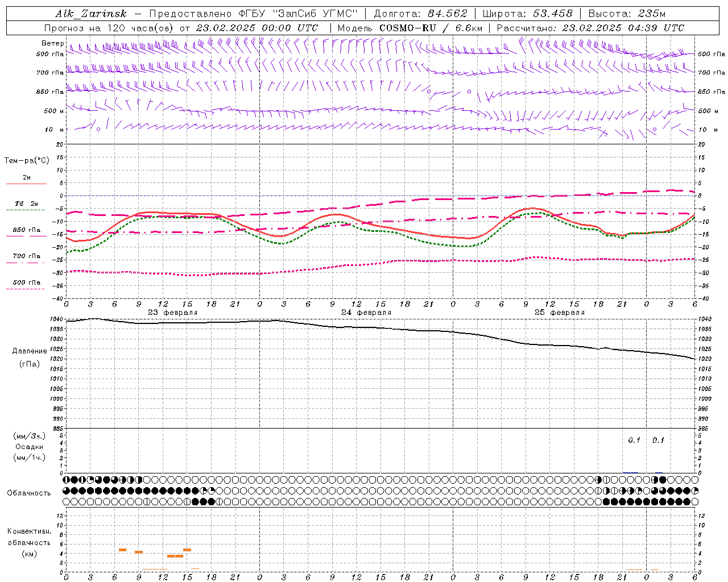The width and height of the screenshot is (728, 582).
Task: Select the Модель COSMO-RU / 6.6км label
Action: (409, 28)
